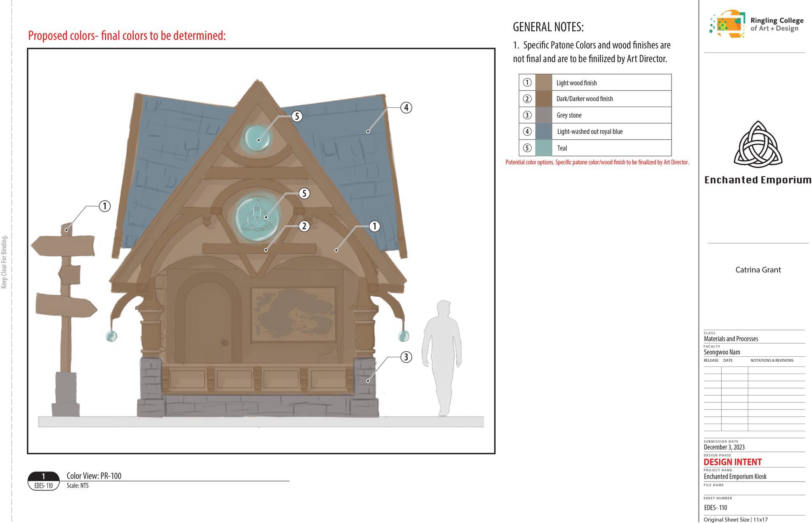Select the Light wood finish color swatch
812x523 pixels.
(543, 83)
